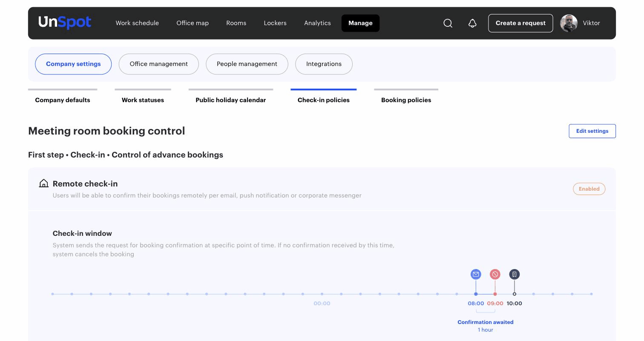Open notifications bell icon

[472, 23]
